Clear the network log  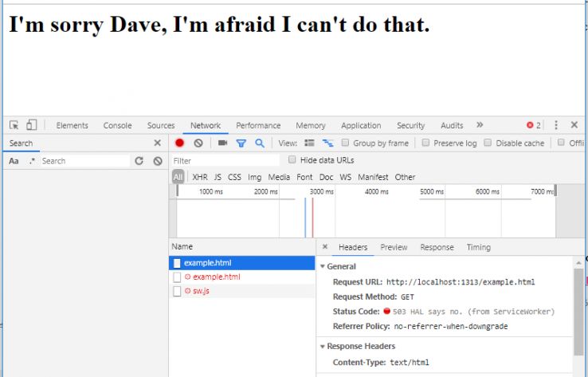click(x=198, y=143)
